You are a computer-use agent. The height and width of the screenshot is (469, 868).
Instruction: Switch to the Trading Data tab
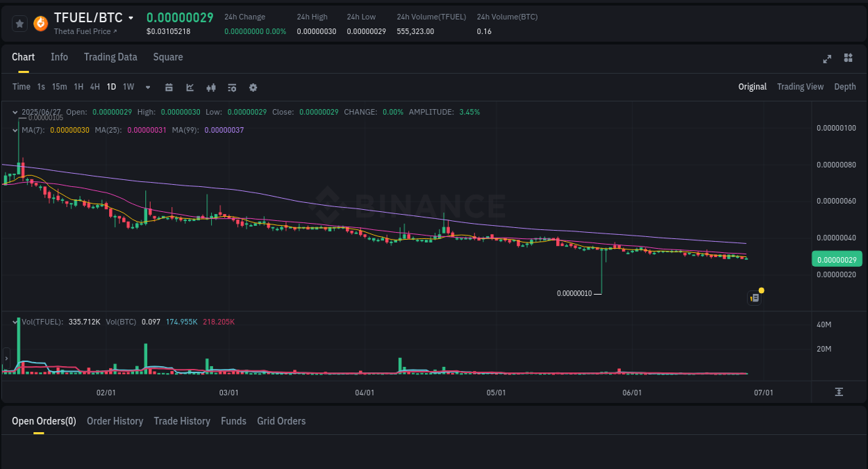110,57
